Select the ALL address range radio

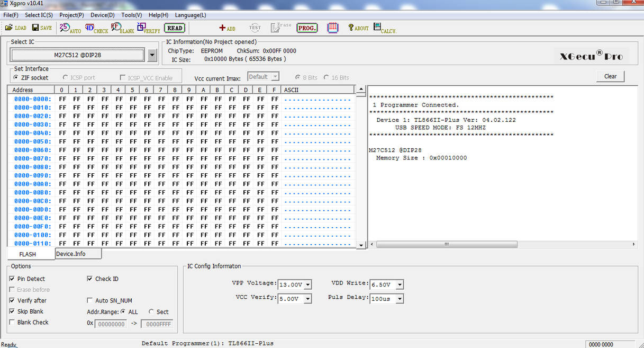123,312
